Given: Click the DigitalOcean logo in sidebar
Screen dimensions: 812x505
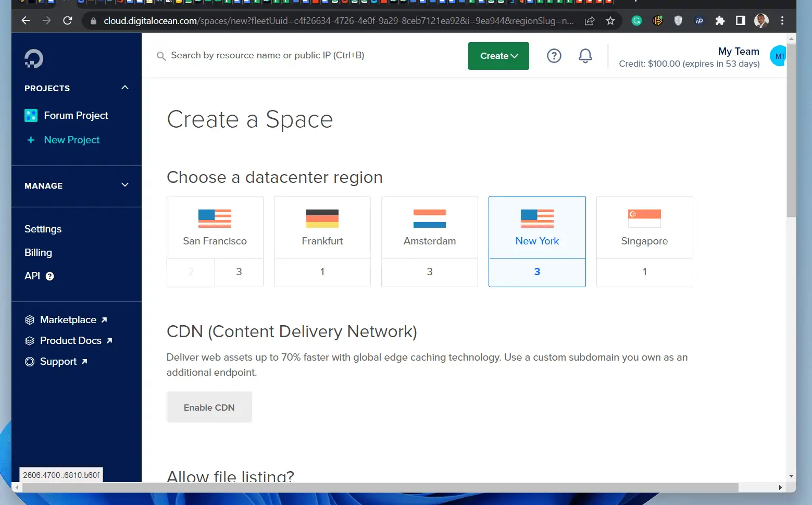Looking at the screenshot, I should 34,58.
